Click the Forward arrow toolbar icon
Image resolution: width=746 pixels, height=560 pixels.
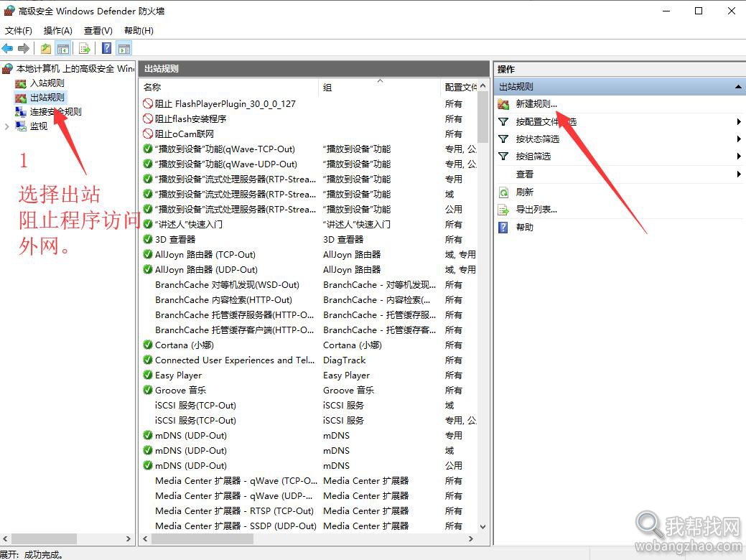(x=24, y=48)
